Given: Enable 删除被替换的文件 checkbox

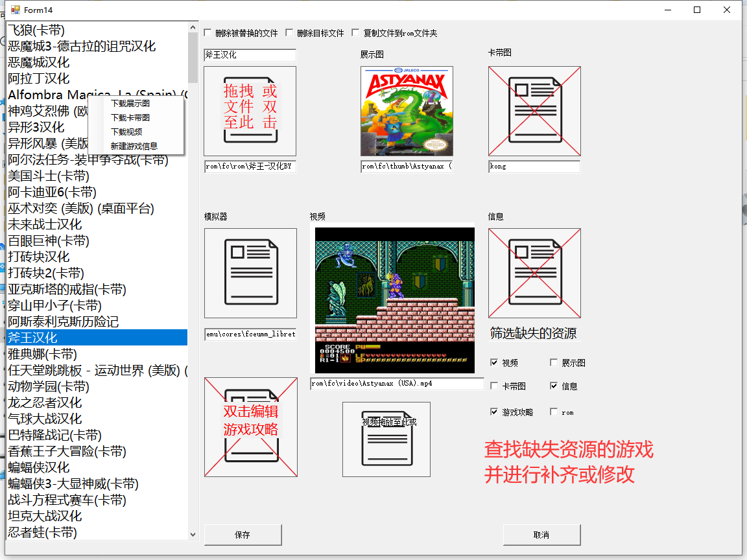Looking at the screenshot, I should click(207, 33).
